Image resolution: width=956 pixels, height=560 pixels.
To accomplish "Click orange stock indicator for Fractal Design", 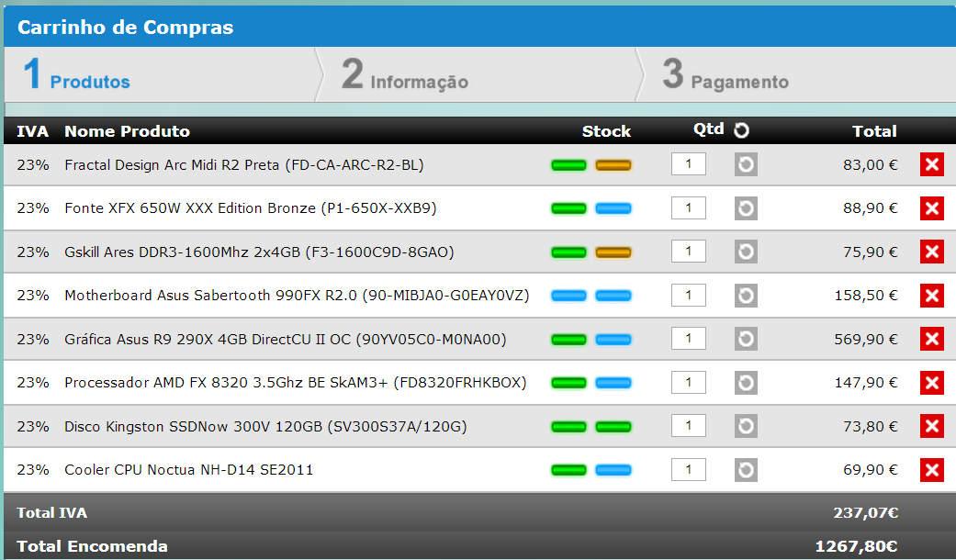I will pyautogui.click(x=613, y=165).
